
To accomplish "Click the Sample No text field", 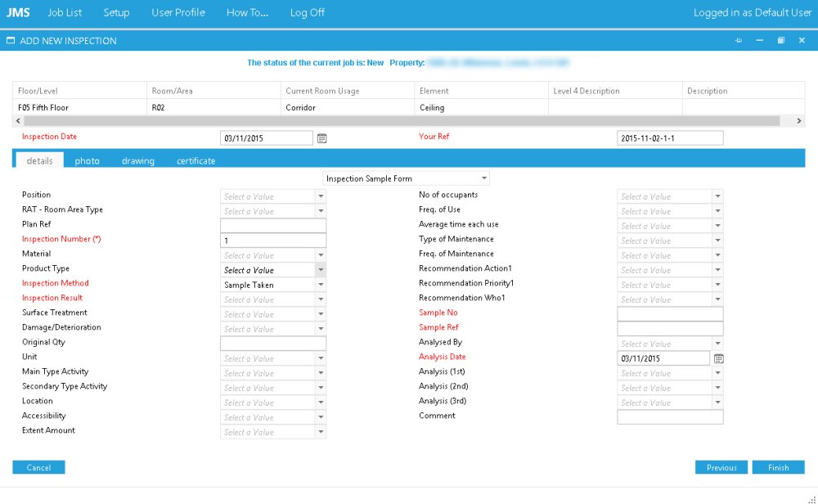I will coord(671,314).
